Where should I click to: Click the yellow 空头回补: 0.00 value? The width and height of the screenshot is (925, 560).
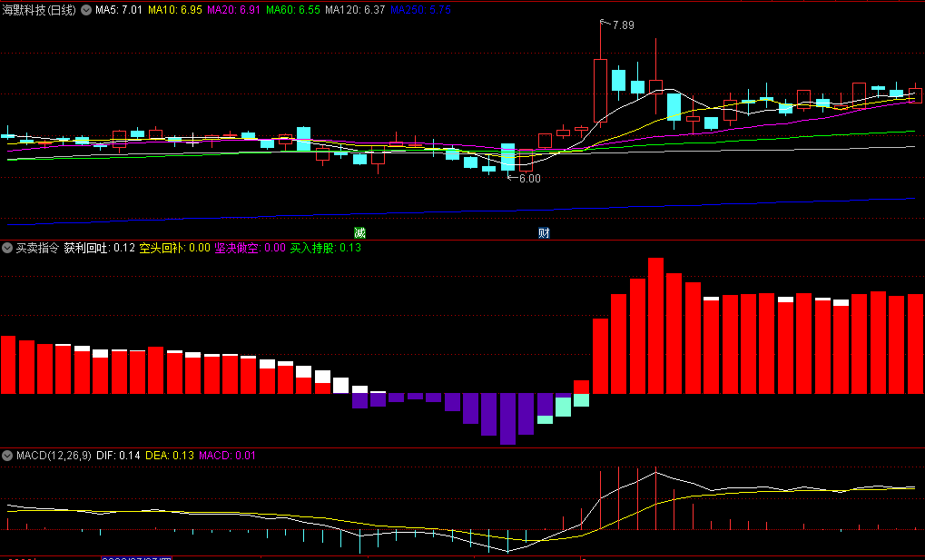click(174, 248)
